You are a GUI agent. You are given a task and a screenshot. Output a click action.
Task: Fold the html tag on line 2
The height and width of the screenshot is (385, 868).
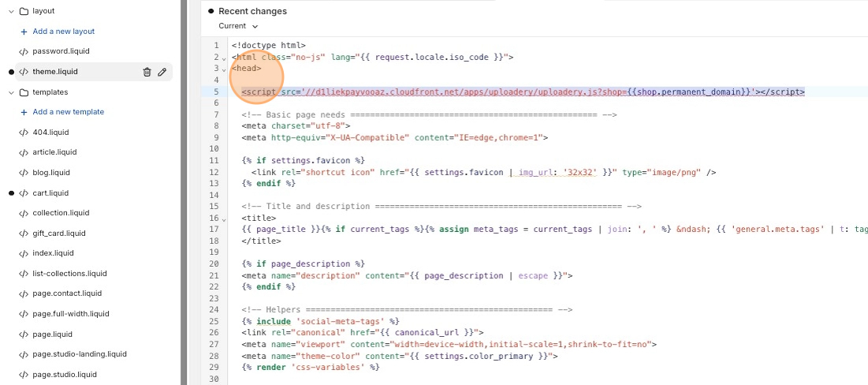[224, 58]
